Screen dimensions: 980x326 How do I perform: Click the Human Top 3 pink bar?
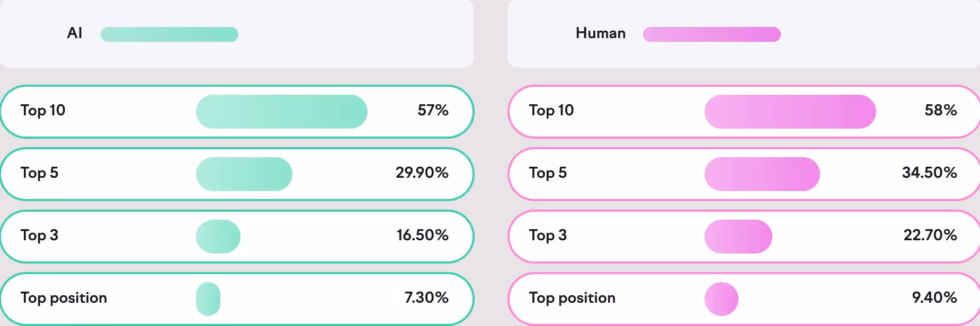pos(738,237)
